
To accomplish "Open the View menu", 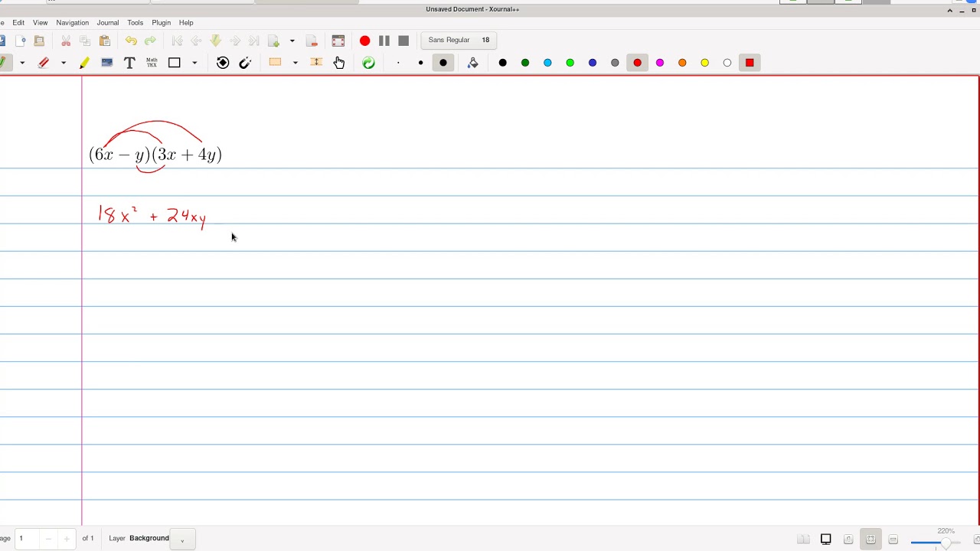I will (40, 23).
